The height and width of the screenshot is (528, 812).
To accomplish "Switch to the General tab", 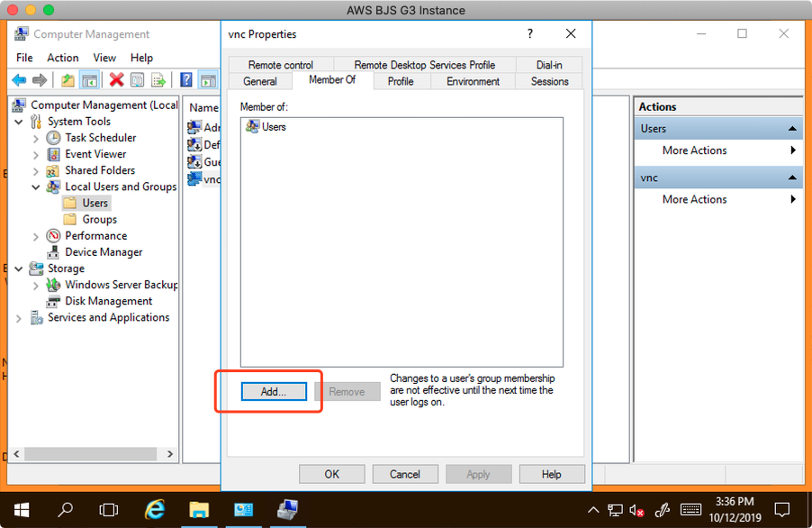I will [260, 81].
